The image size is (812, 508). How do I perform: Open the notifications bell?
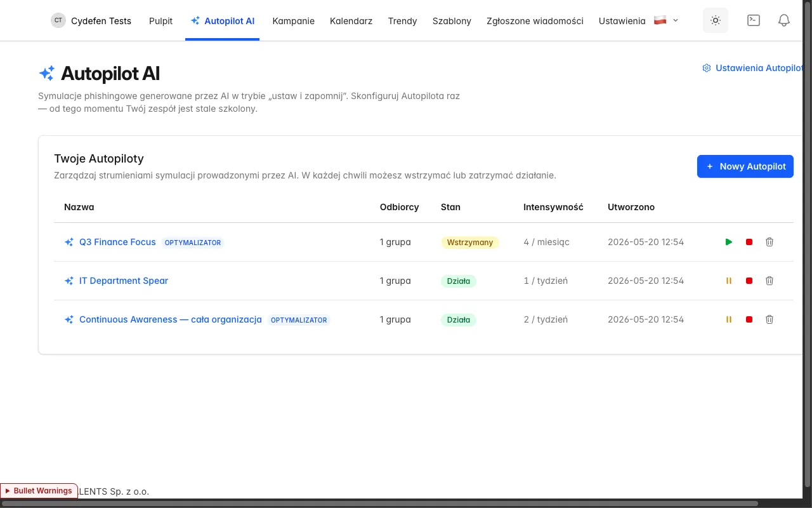pyautogui.click(x=784, y=20)
